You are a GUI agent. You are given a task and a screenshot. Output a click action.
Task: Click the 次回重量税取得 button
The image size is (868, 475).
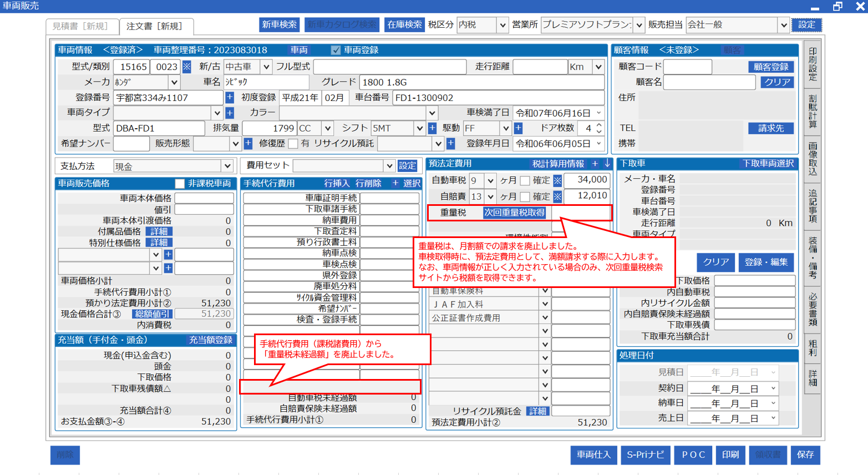(514, 213)
